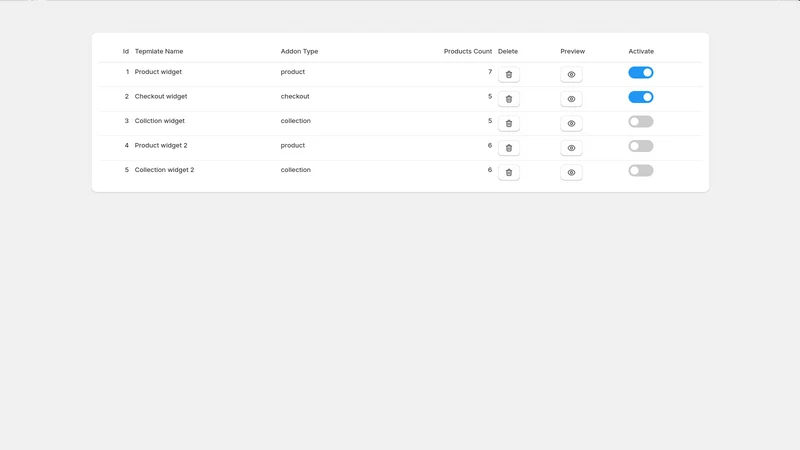Delete the Collection widget 2 template
This screenshot has height=450, width=800.
point(509,172)
